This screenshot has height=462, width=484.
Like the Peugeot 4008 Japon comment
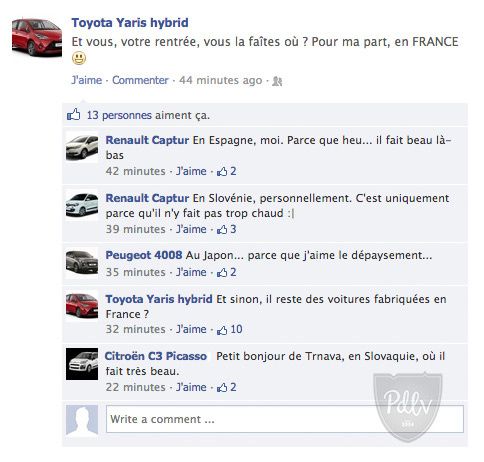click(x=191, y=272)
